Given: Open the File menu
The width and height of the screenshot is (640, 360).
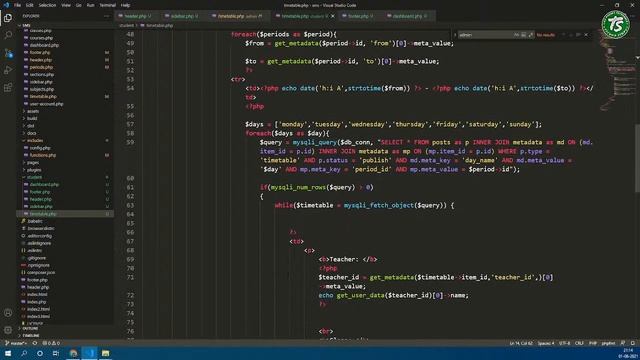Looking at the screenshot, I should 17,5.
